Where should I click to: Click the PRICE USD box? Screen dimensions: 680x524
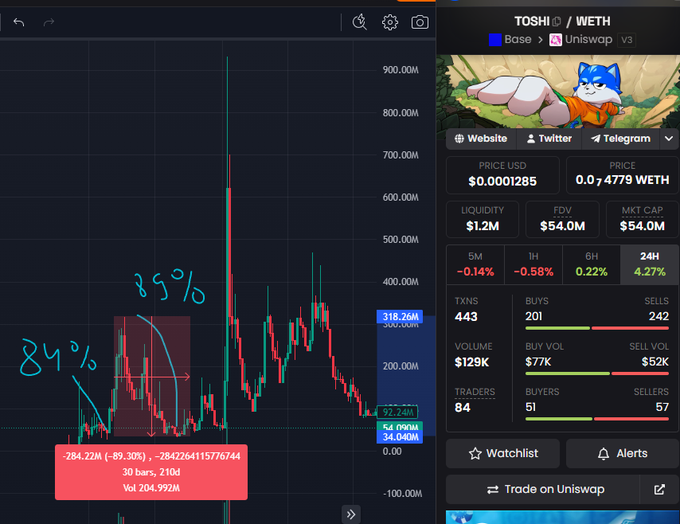[x=503, y=175]
